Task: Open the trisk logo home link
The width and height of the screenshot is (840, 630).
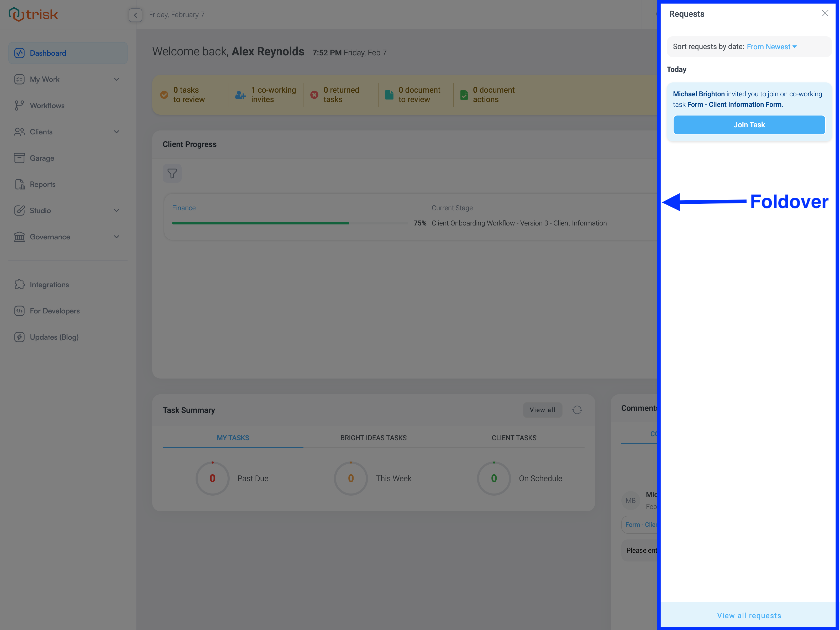Action: point(33,14)
